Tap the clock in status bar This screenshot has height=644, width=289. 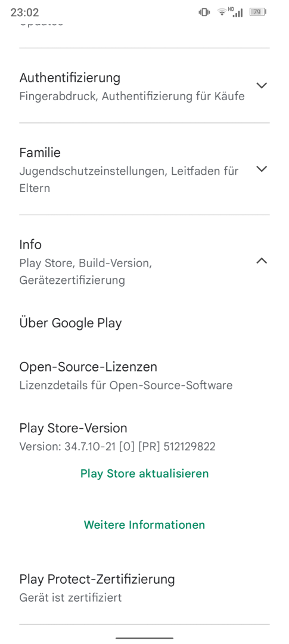pyautogui.click(x=24, y=13)
